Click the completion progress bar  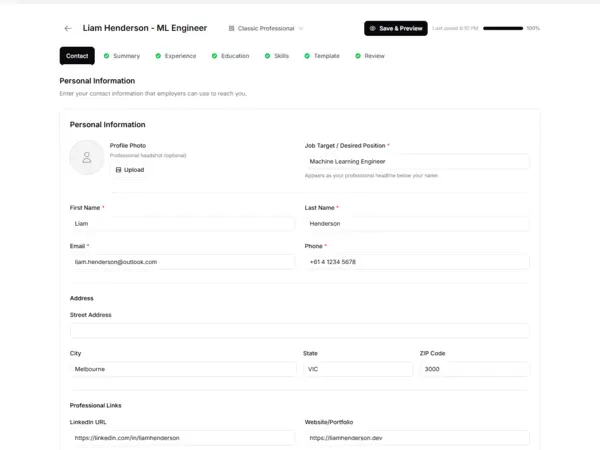coord(503,28)
